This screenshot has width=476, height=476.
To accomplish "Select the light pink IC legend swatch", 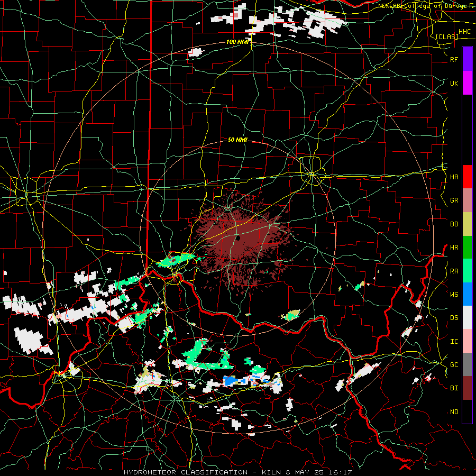I will point(467,341).
